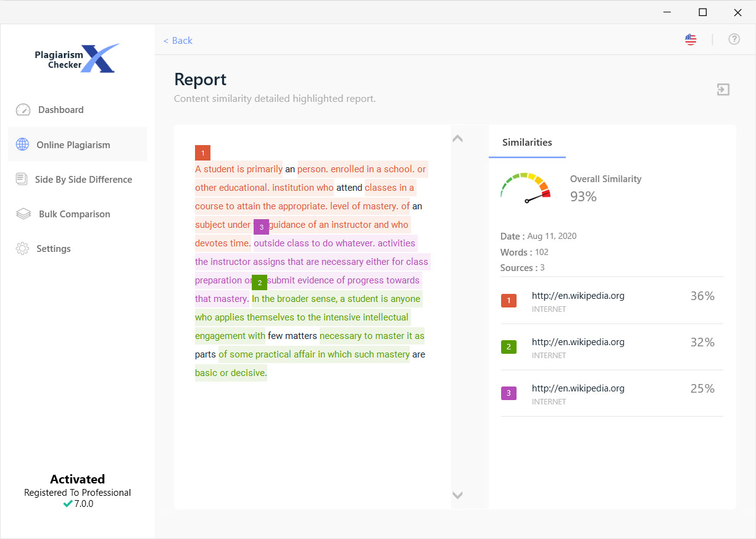Click the downward scroll chevron below the report
Image resolution: width=756 pixels, height=539 pixels.
(457, 495)
